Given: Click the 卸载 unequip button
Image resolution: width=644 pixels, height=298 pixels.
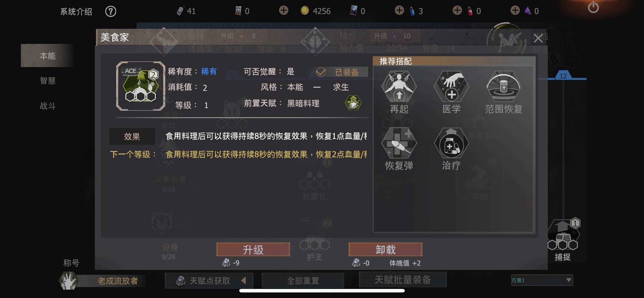Looking at the screenshot, I should (x=385, y=249).
